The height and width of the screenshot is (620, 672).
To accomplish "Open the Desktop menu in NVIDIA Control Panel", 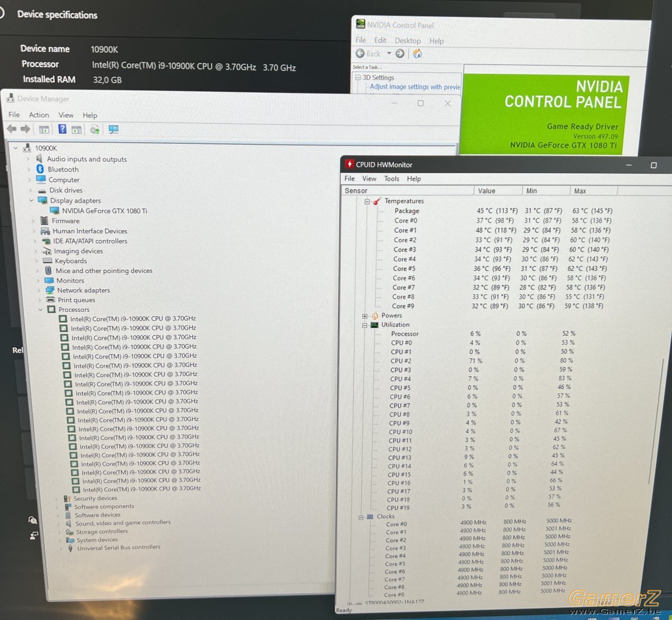I will (x=408, y=40).
